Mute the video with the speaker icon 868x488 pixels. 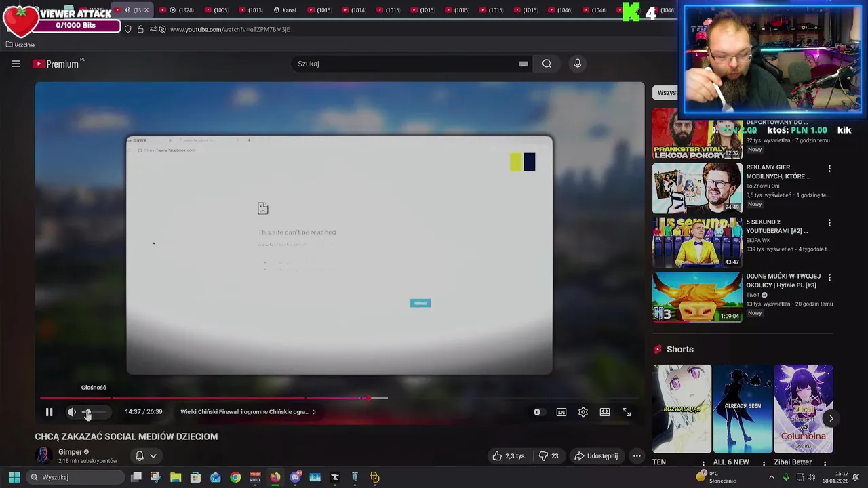tap(72, 412)
